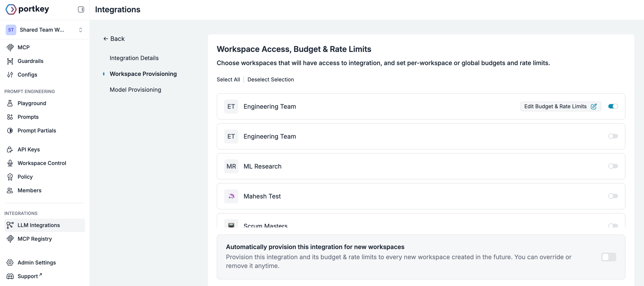Disable access for the first Engineering Team
The height and width of the screenshot is (286, 644).
click(613, 106)
